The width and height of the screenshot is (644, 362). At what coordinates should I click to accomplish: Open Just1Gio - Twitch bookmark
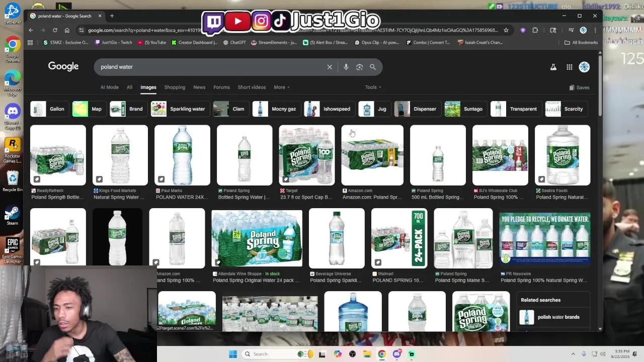[x=113, y=43]
